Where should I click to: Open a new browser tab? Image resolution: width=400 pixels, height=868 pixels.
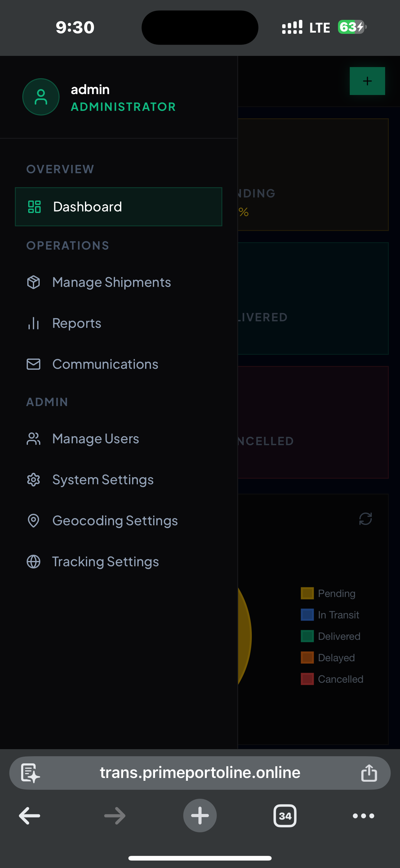pos(200,816)
